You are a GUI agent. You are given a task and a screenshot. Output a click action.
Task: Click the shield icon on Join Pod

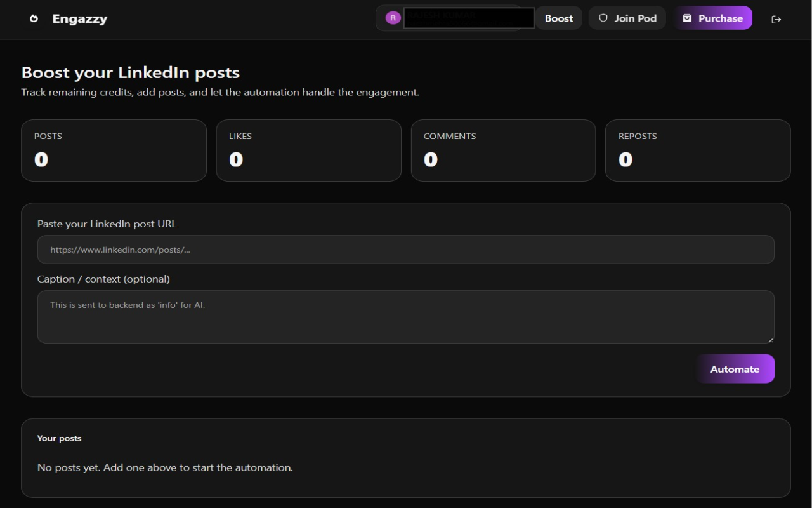[x=603, y=18]
